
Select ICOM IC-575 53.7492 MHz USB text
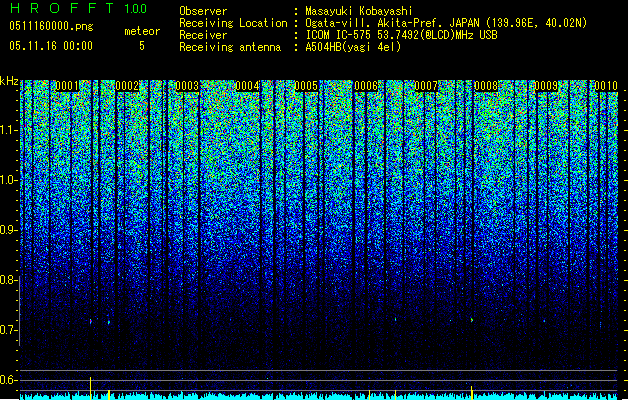click(401, 35)
